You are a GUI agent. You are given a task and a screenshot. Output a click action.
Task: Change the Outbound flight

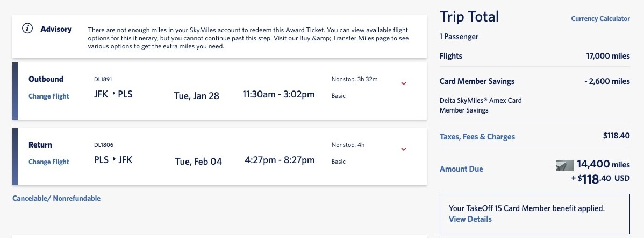49,96
